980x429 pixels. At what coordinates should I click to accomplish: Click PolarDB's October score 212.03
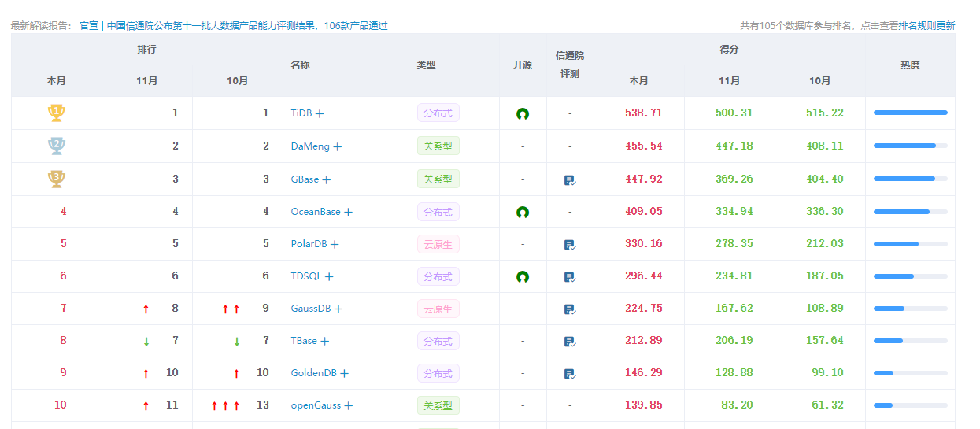click(825, 244)
